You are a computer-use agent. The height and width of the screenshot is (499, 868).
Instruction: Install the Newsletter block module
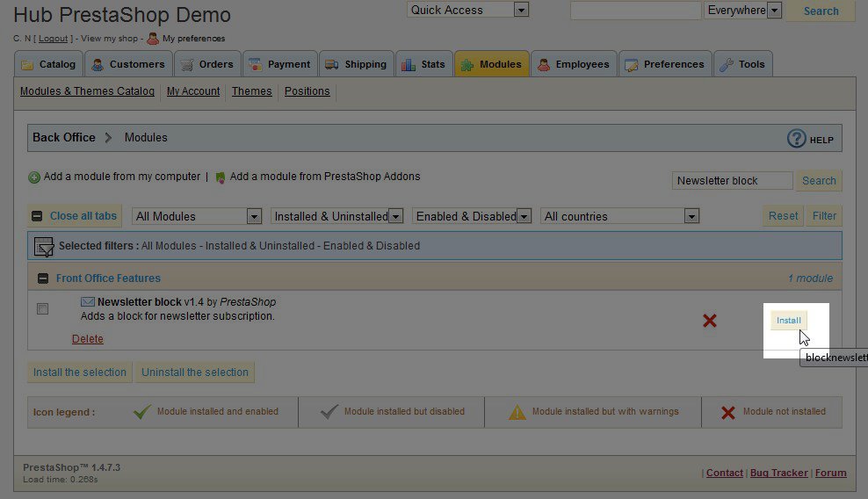(788, 321)
